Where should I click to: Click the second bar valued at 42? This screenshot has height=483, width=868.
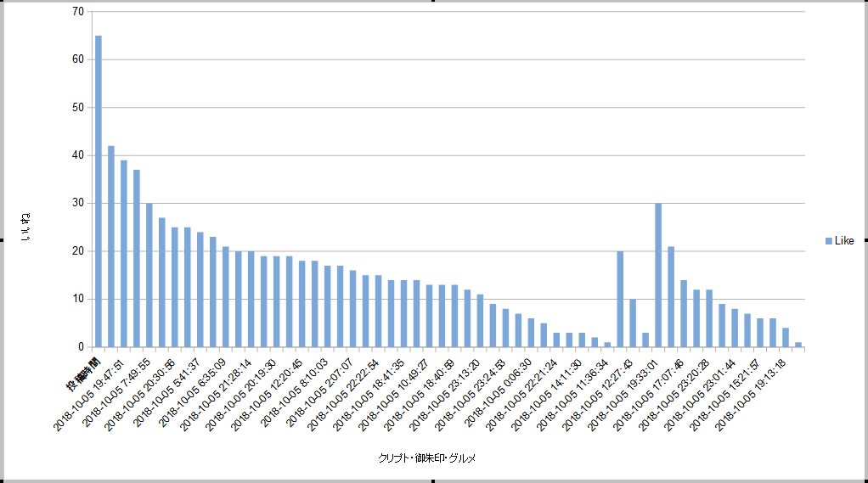coord(111,247)
